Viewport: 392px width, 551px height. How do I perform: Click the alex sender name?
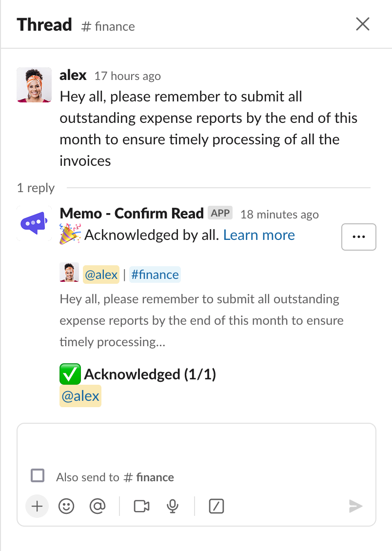click(x=73, y=75)
